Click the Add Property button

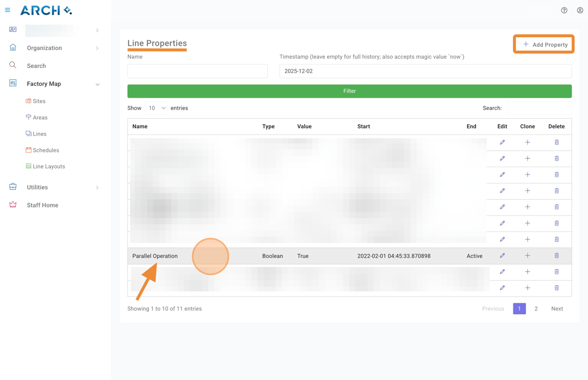(544, 45)
